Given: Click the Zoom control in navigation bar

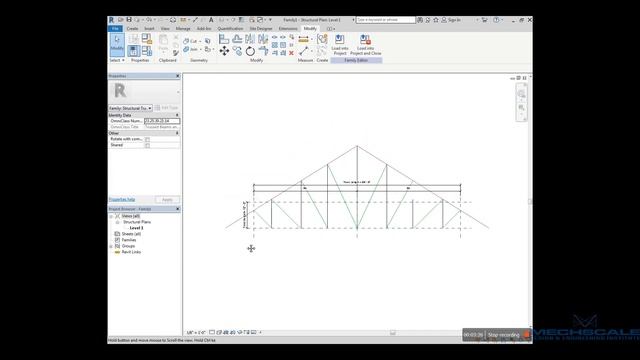Looking at the screenshot, I should 521,108.
